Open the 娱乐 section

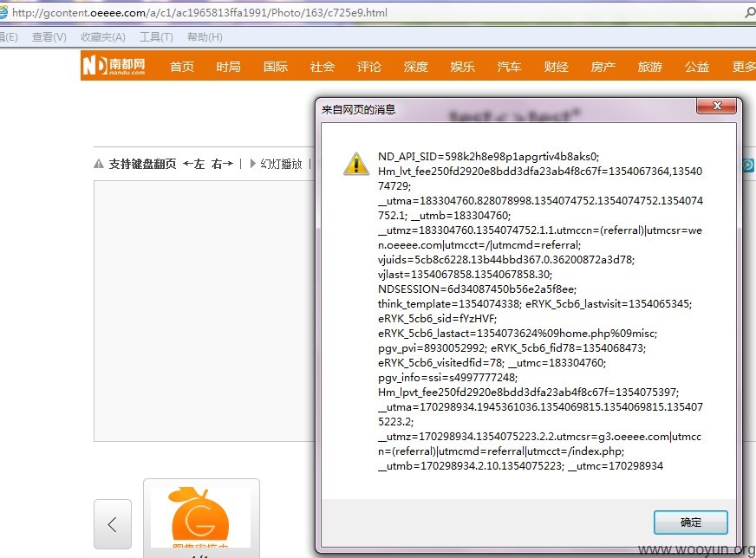[x=462, y=67]
